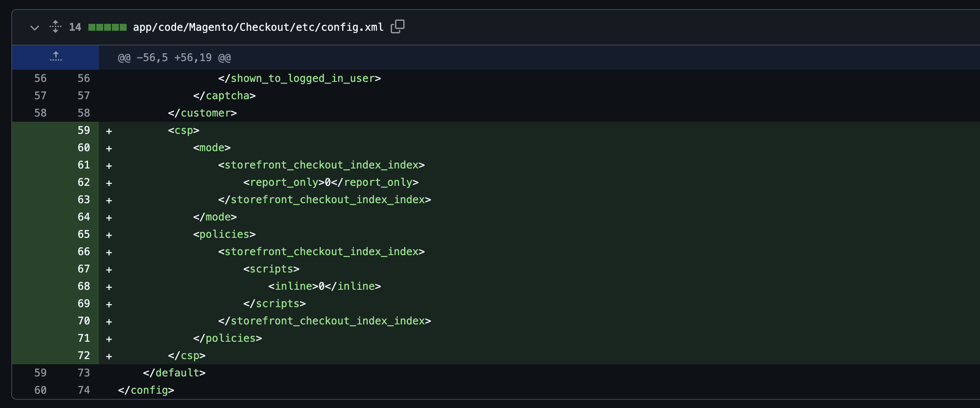Click the expand all lines icon

point(56,27)
